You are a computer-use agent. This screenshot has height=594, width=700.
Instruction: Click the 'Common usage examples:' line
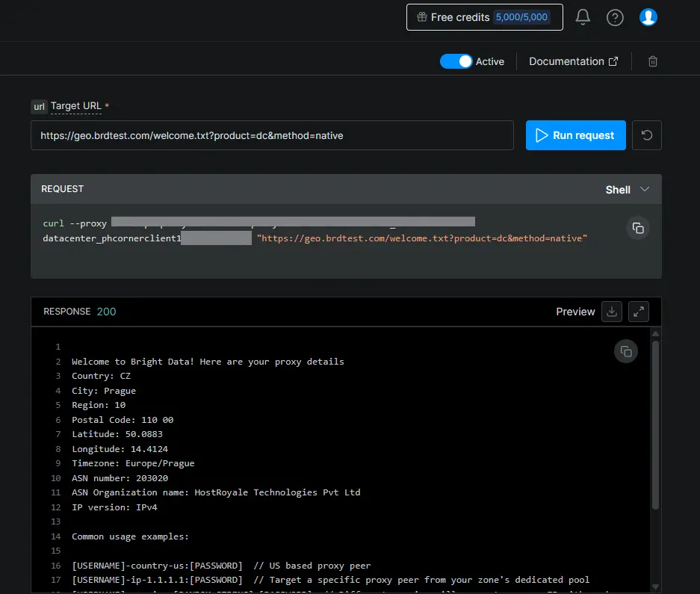pyautogui.click(x=130, y=536)
